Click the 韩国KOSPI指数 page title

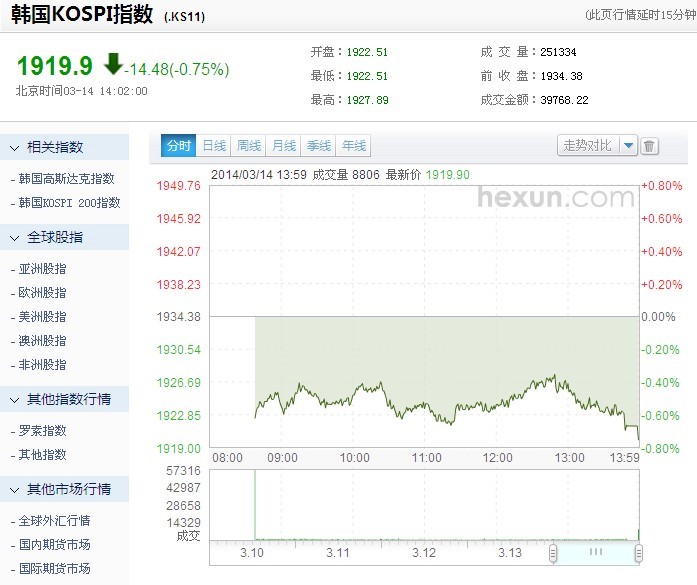click(82, 14)
